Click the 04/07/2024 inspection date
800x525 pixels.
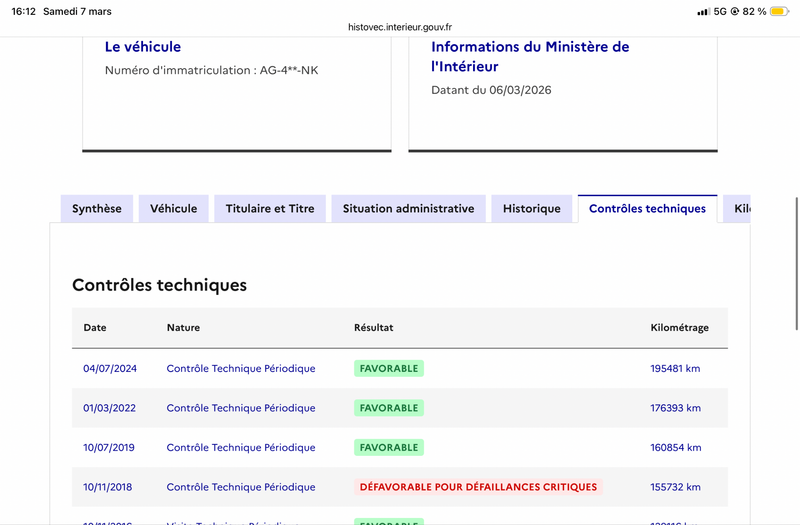pyautogui.click(x=110, y=368)
